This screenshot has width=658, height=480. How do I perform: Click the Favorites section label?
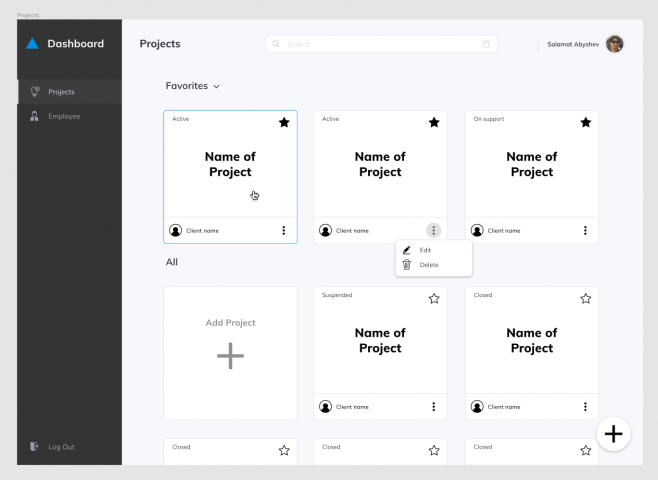[x=187, y=86]
